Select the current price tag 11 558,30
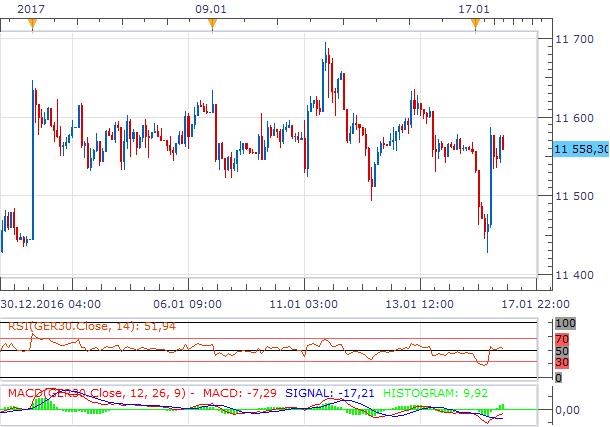 [x=580, y=149]
